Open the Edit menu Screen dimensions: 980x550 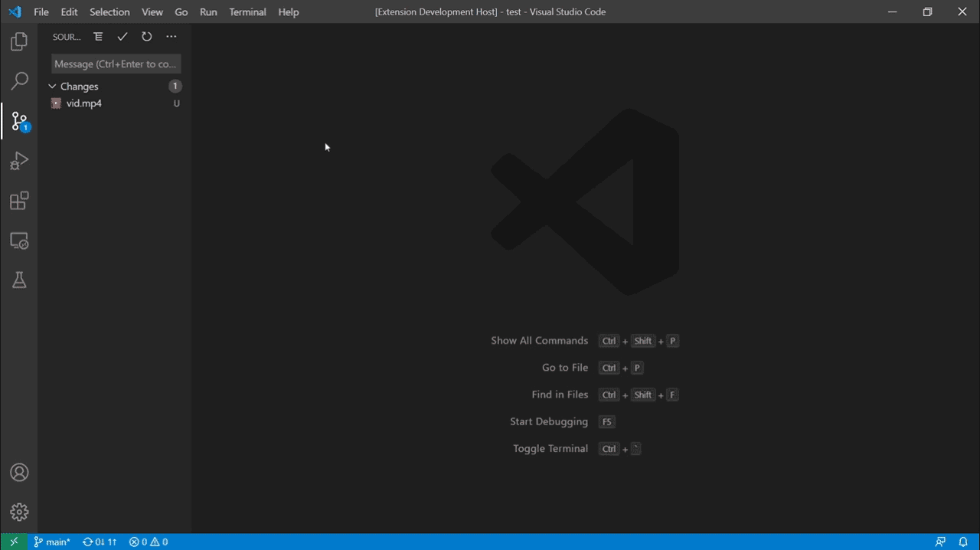69,12
